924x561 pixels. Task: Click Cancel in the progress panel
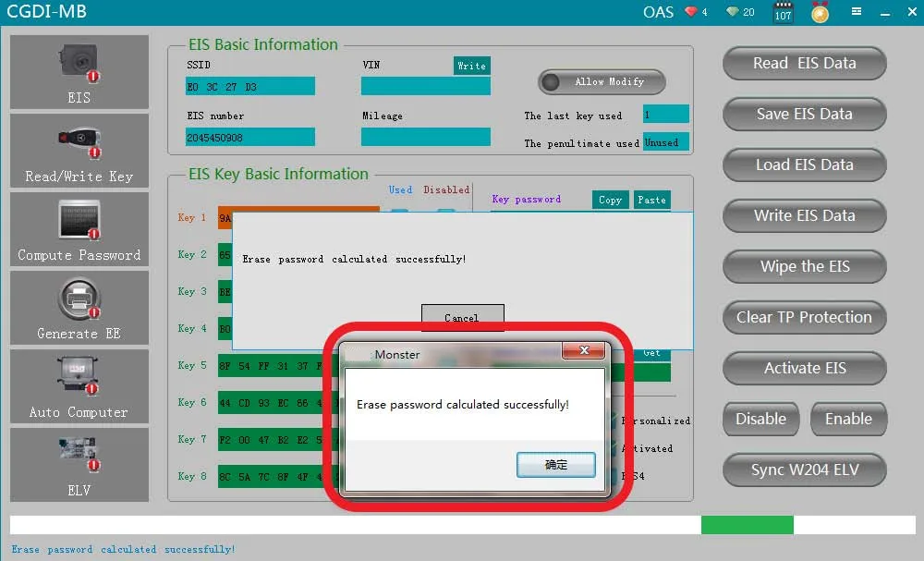coord(463,318)
